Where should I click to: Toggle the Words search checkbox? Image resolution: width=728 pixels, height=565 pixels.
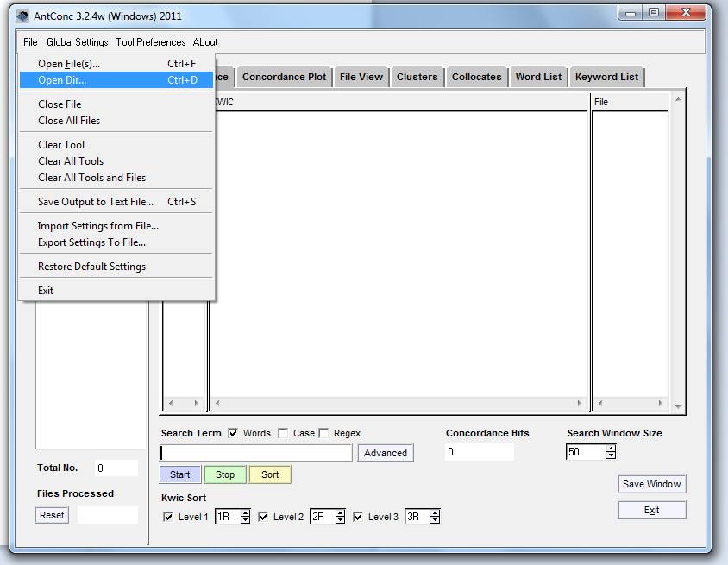click(231, 433)
